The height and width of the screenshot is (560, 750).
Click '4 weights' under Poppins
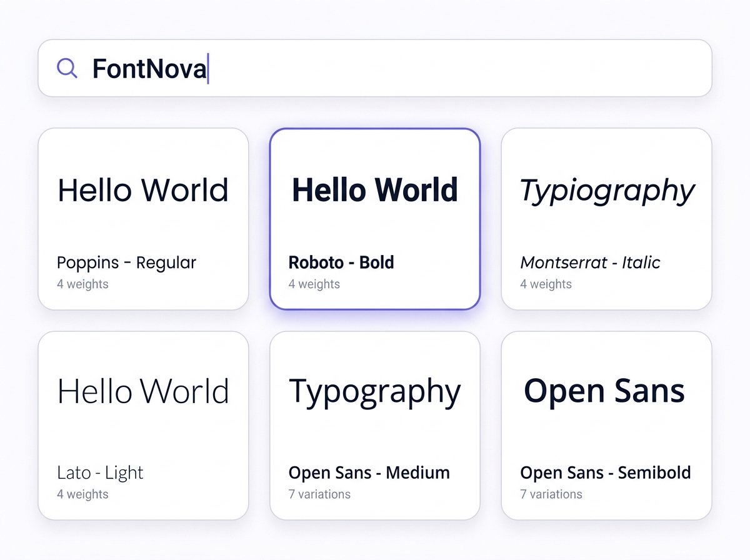(x=82, y=284)
